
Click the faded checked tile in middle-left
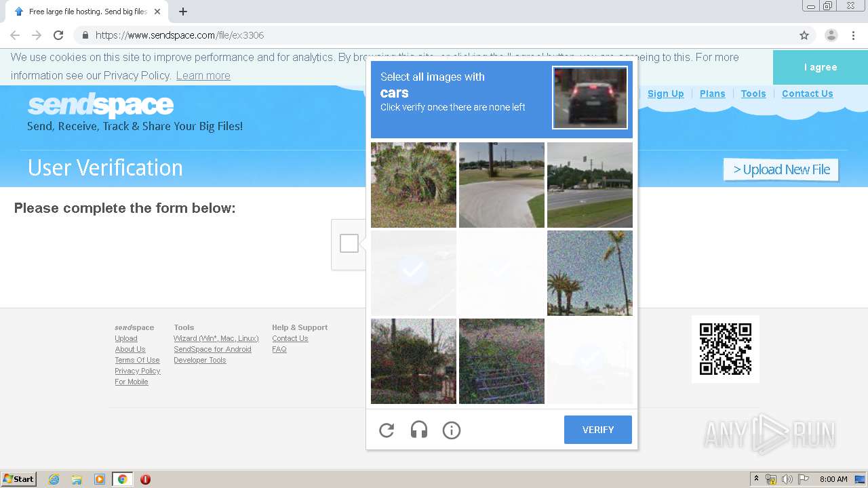414,273
